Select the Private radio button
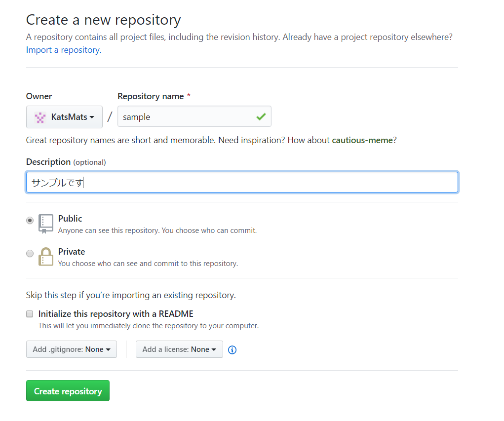The width and height of the screenshot is (504, 421). click(30, 254)
